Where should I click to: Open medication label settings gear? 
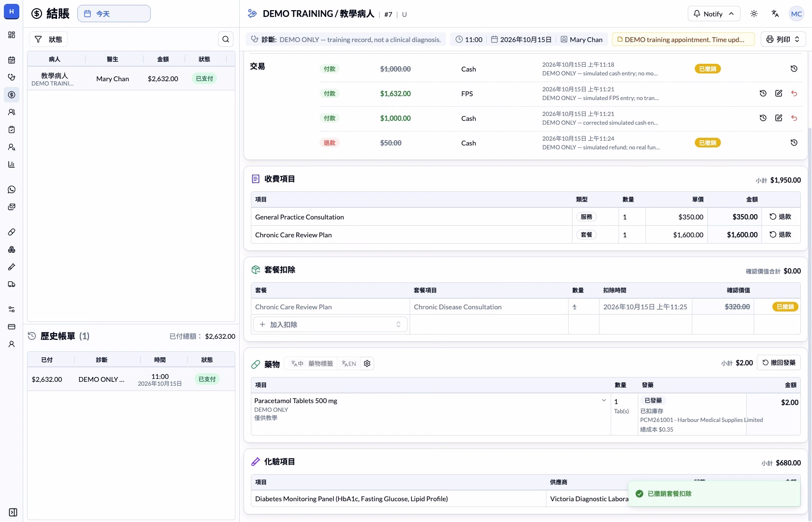click(367, 363)
